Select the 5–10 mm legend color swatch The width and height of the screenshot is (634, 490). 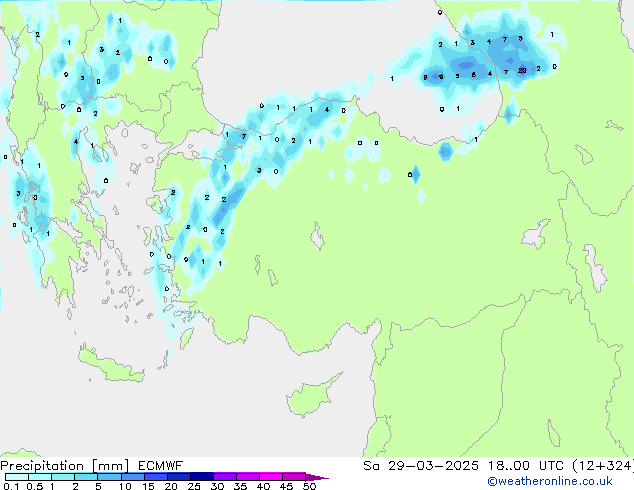coord(109,477)
